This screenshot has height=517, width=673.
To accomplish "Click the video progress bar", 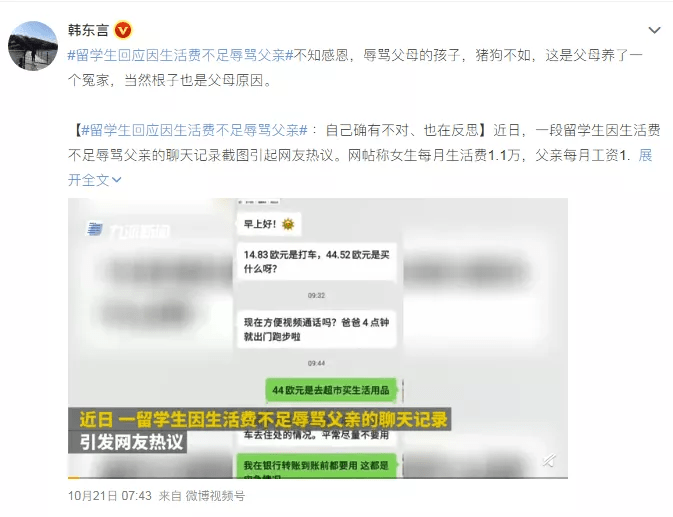I will click(318, 477).
